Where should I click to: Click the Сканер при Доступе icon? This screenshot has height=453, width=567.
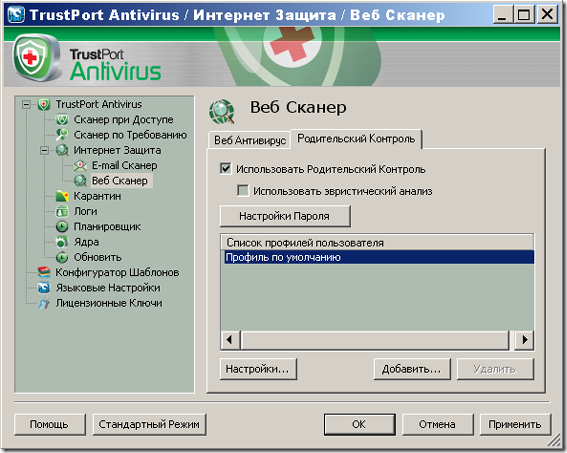point(62,120)
